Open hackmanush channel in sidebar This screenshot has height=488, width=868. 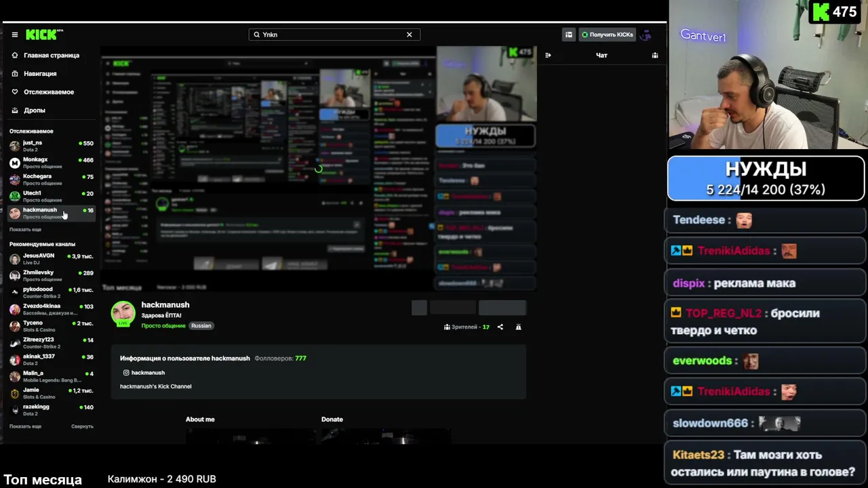52,213
